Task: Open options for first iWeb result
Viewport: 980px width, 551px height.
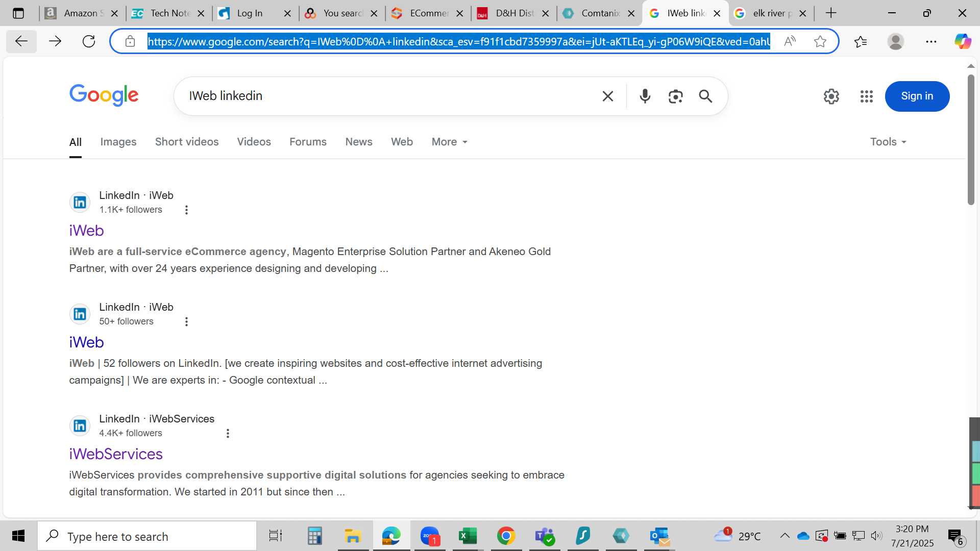Action: point(186,210)
